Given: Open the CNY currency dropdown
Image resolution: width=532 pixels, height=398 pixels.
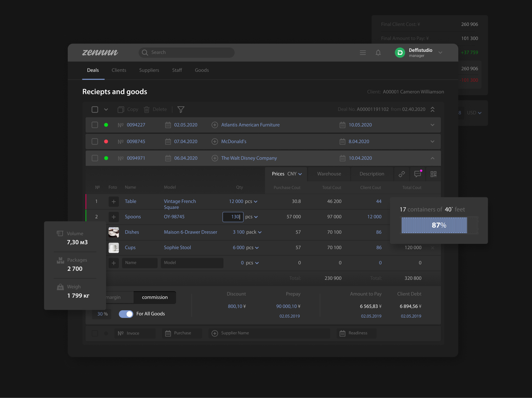Looking at the screenshot, I should tap(294, 174).
